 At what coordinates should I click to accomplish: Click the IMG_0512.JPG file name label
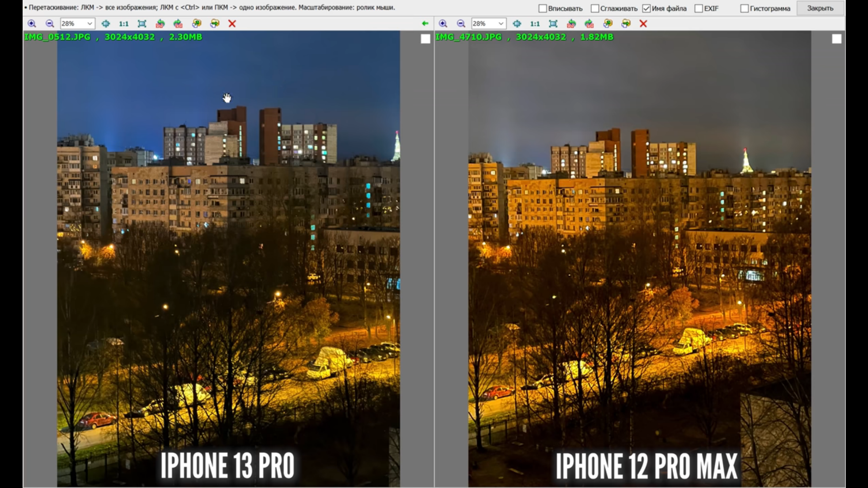pos(57,37)
